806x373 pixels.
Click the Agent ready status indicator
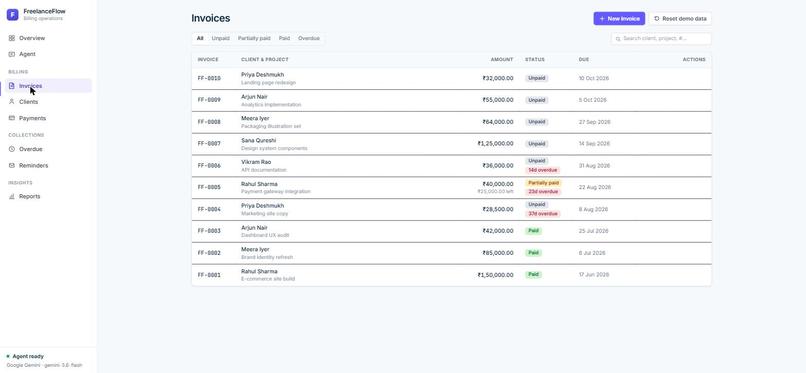(x=25, y=356)
